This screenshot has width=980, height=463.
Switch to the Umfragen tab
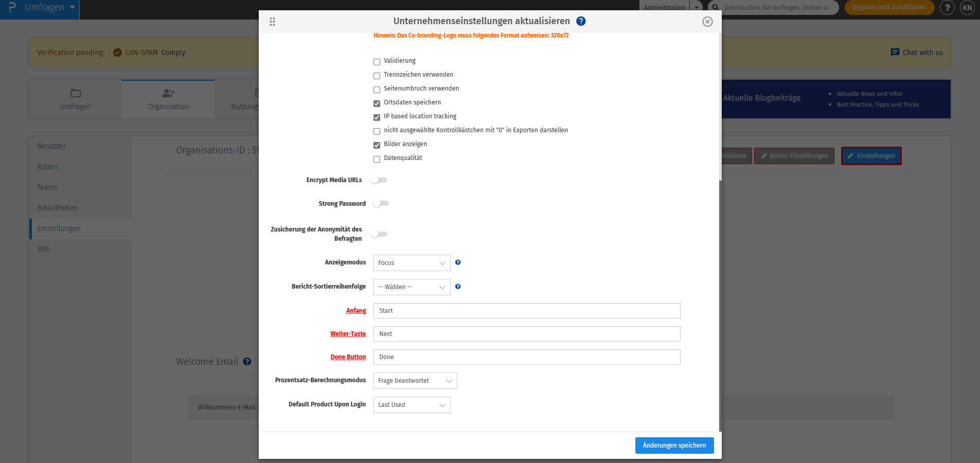75,99
